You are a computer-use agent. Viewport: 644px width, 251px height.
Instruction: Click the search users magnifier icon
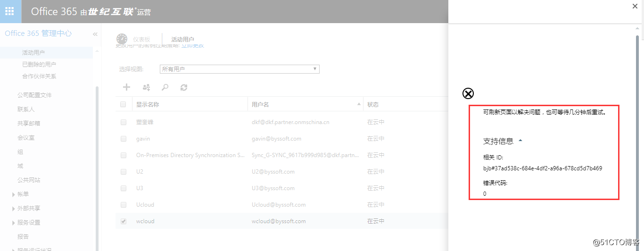165,87
